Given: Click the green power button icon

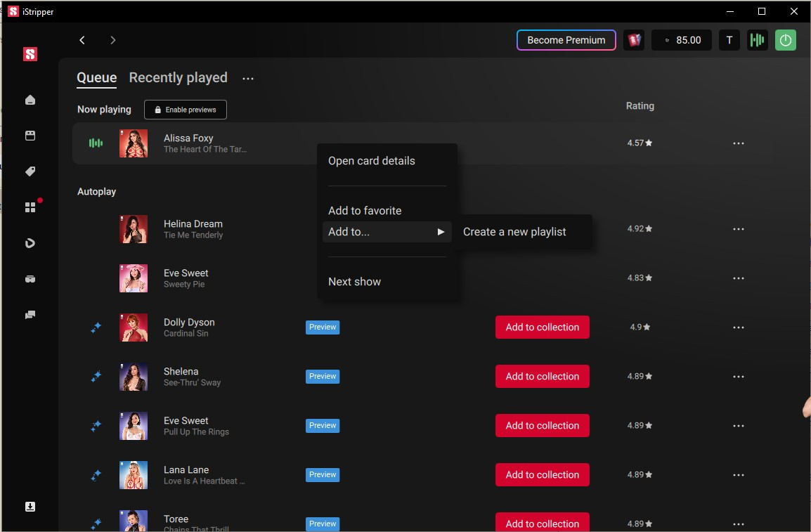Looking at the screenshot, I should 786,40.
